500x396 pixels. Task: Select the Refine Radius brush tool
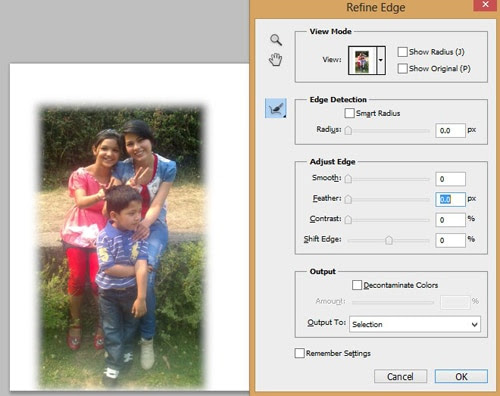pyautogui.click(x=276, y=108)
